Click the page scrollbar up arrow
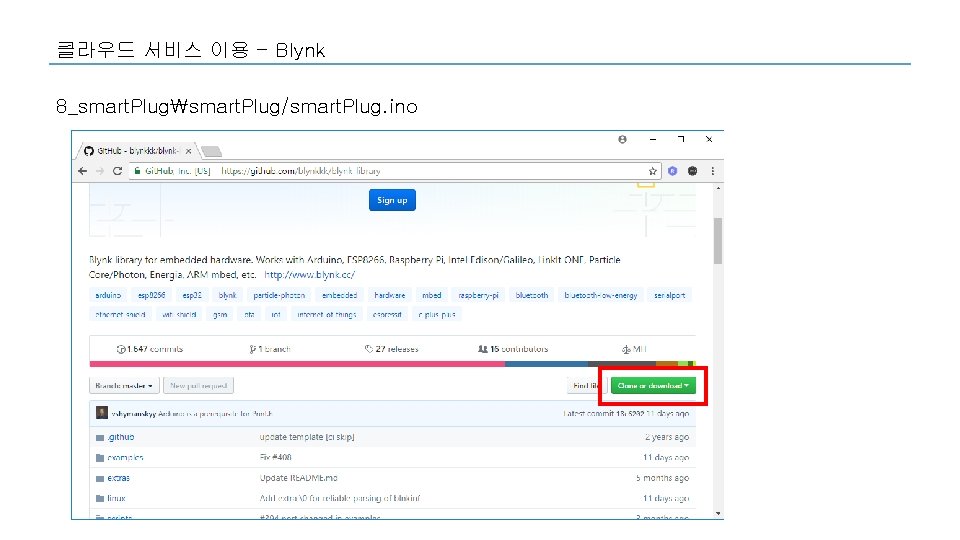Viewport: 960px width, 540px height. pos(718,189)
